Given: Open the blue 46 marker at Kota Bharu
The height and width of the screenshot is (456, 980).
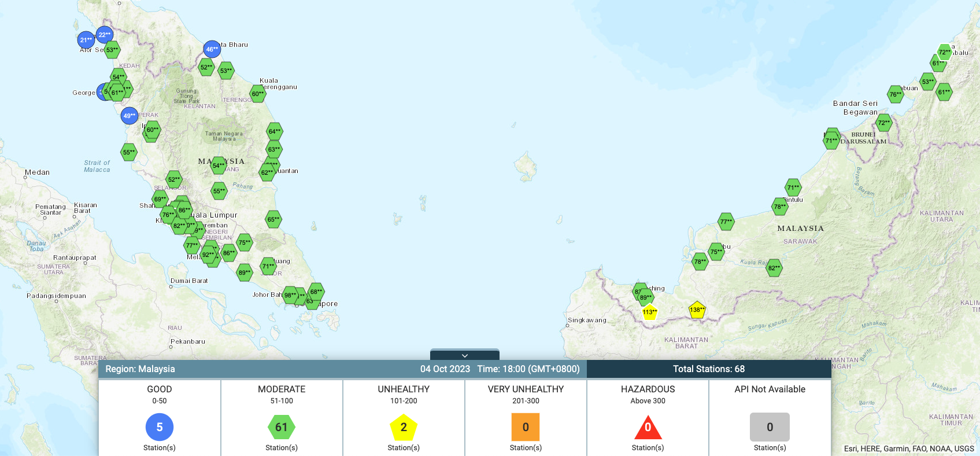Looking at the screenshot, I should [x=212, y=49].
